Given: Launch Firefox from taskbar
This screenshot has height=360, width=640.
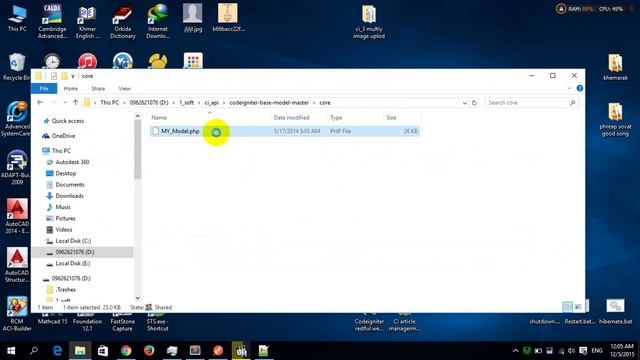Looking at the screenshot, I should coord(149,351).
